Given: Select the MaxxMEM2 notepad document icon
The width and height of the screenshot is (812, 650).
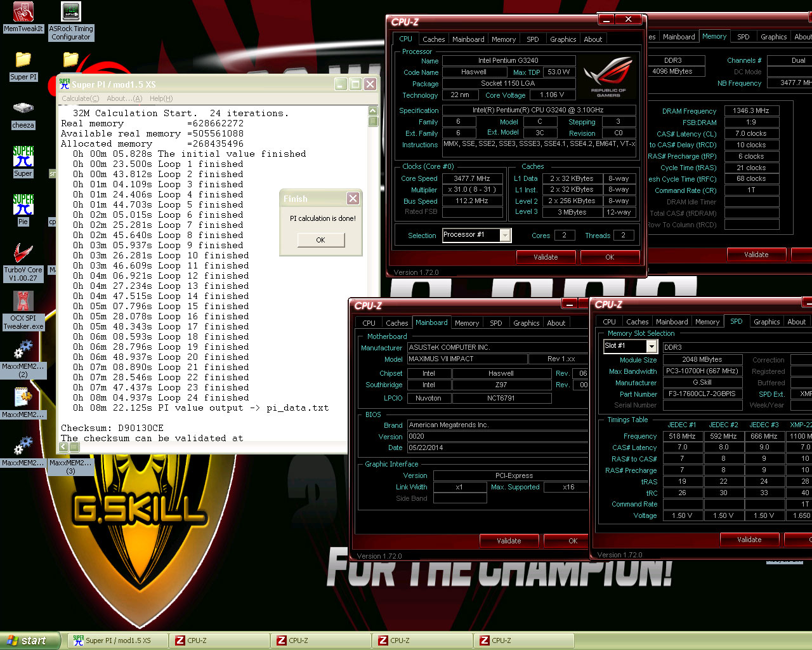Looking at the screenshot, I should click(x=23, y=403).
